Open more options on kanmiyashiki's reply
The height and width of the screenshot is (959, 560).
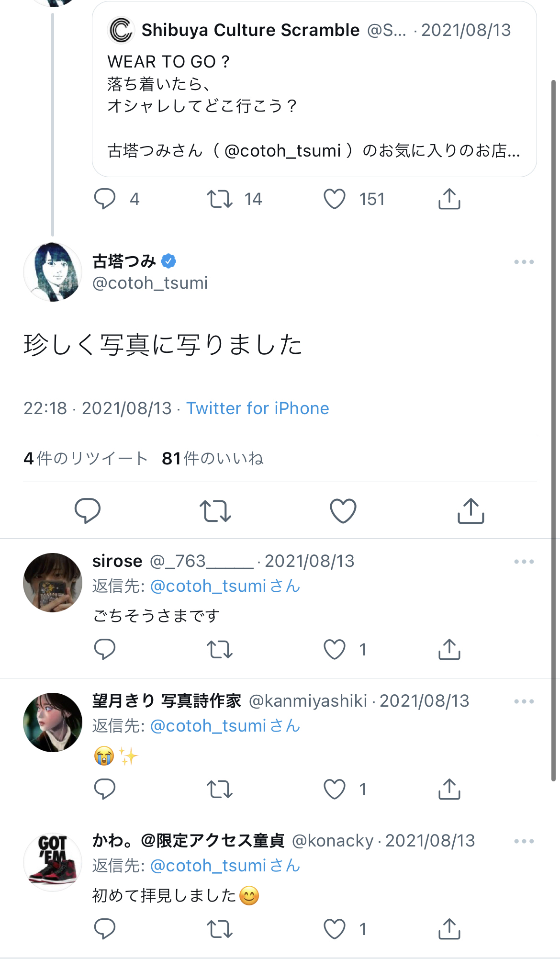pos(524,701)
